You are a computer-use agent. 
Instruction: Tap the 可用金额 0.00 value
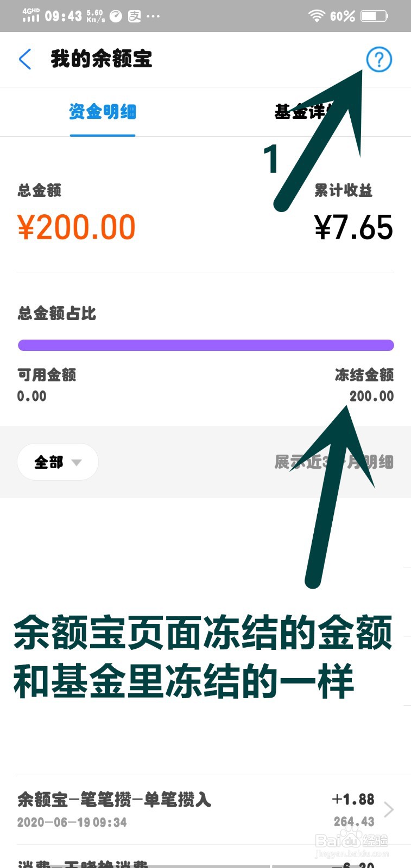tap(31, 396)
